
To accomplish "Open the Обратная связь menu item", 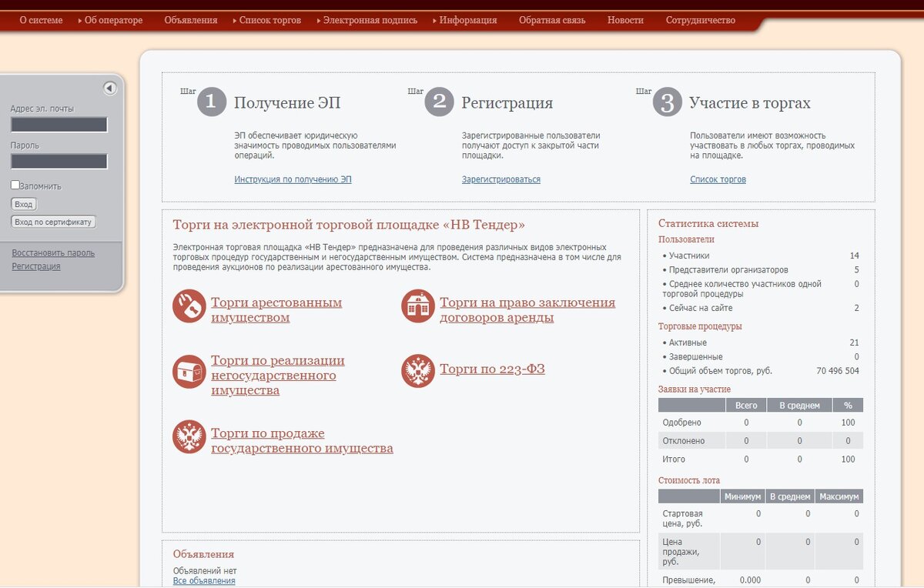I will (x=552, y=20).
